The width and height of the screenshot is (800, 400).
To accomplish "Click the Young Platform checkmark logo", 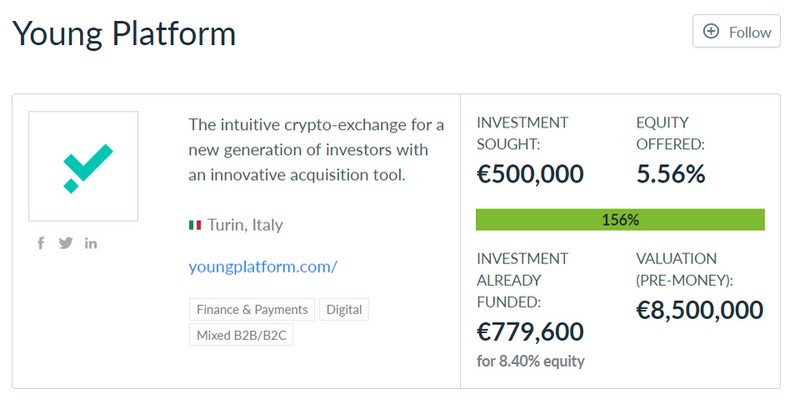I will (83, 166).
